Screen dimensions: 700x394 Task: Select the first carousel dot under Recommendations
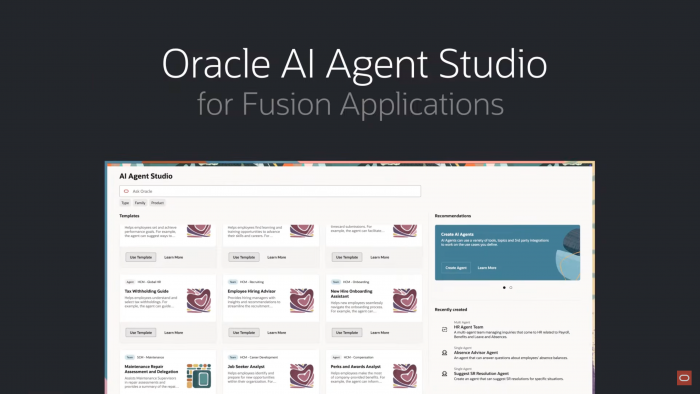point(504,288)
